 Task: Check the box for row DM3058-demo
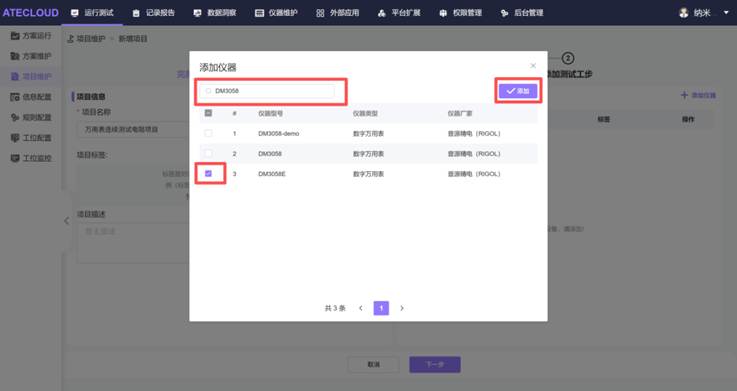(208, 133)
